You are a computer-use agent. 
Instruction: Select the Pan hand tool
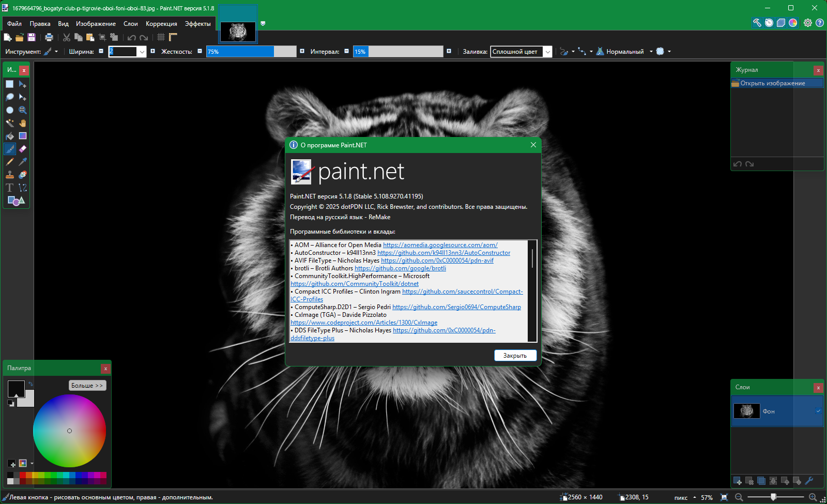tap(23, 123)
